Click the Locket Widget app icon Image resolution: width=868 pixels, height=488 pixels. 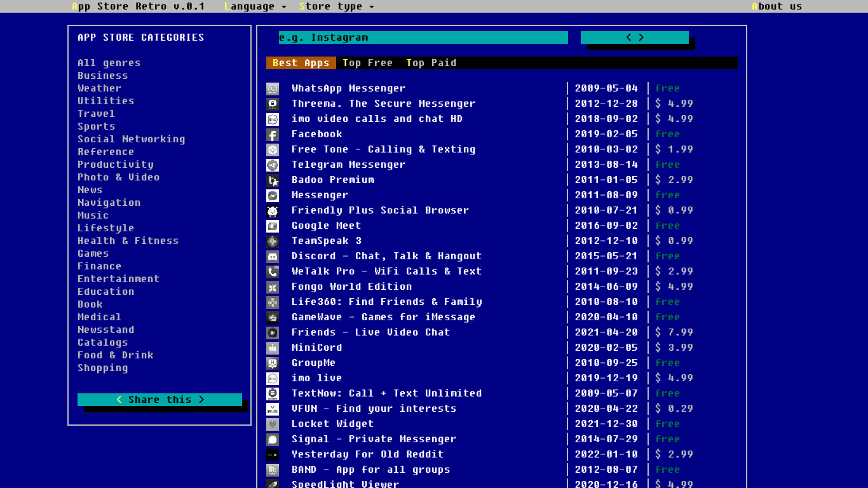tap(273, 424)
